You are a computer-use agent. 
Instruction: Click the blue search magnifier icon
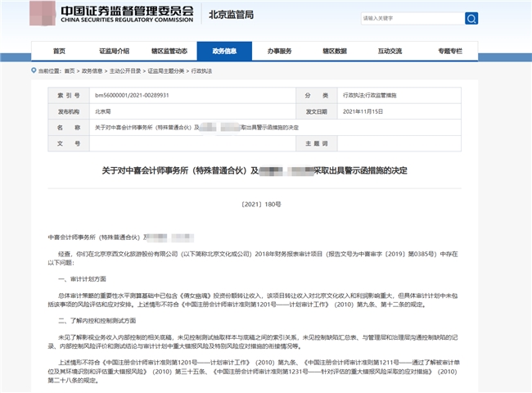[x=471, y=18]
